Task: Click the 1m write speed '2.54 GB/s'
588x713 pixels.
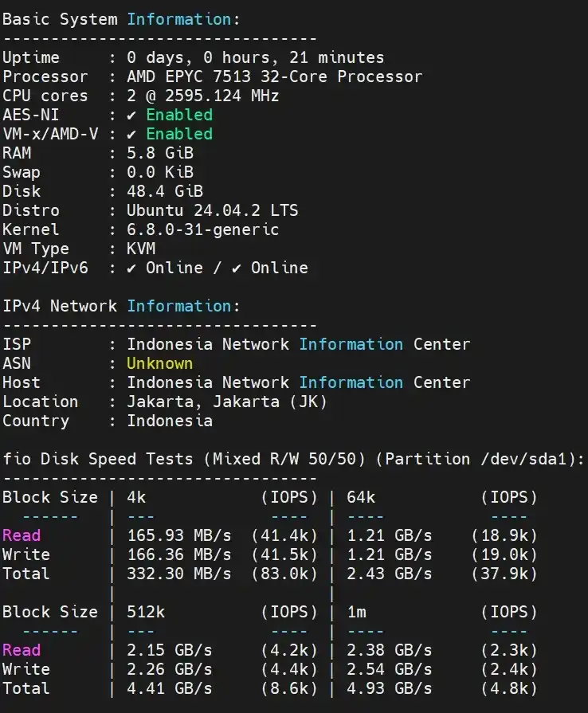Action: point(390,669)
